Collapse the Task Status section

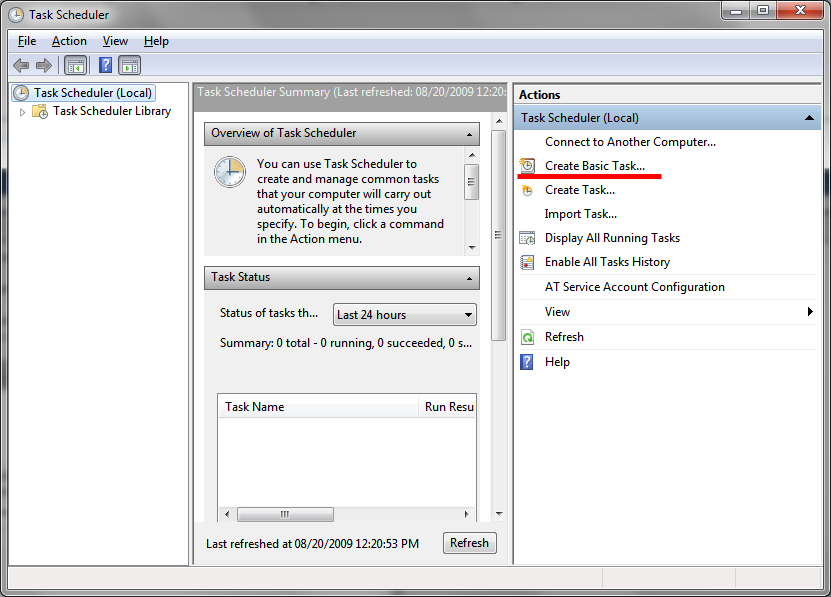470,278
